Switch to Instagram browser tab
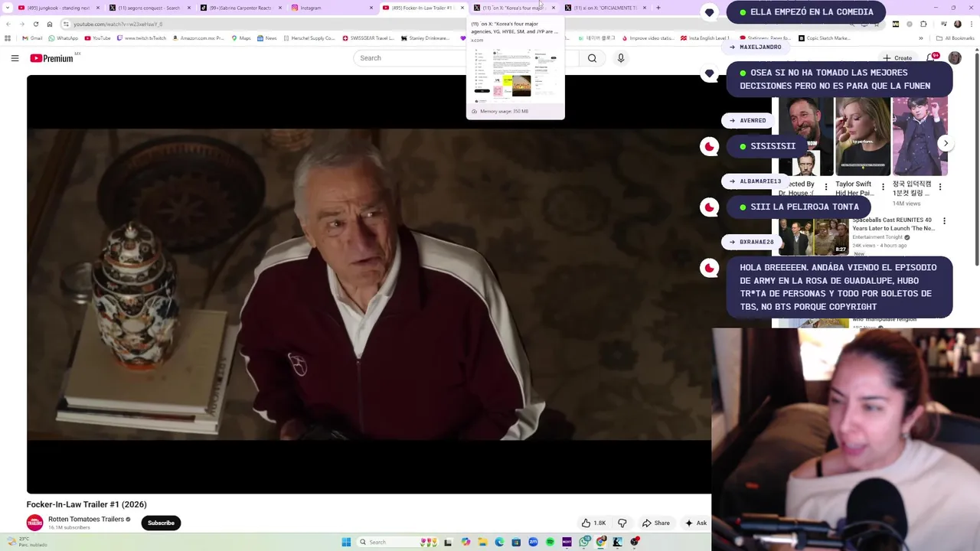The width and height of the screenshot is (980, 551). (x=328, y=8)
